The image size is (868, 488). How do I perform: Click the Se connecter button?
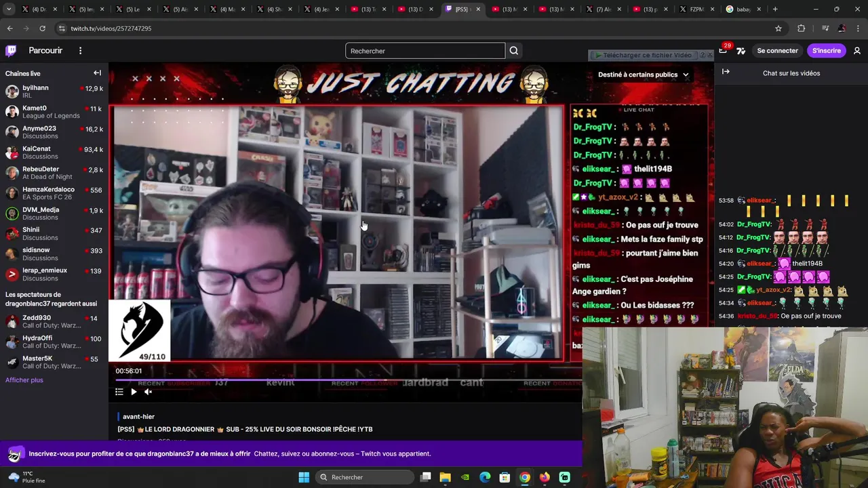click(x=777, y=51)
